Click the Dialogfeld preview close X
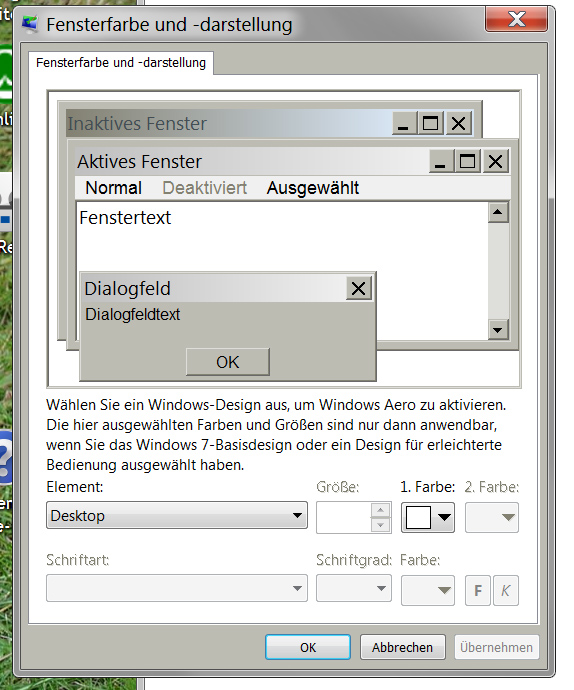 click(x=358, y=289)
